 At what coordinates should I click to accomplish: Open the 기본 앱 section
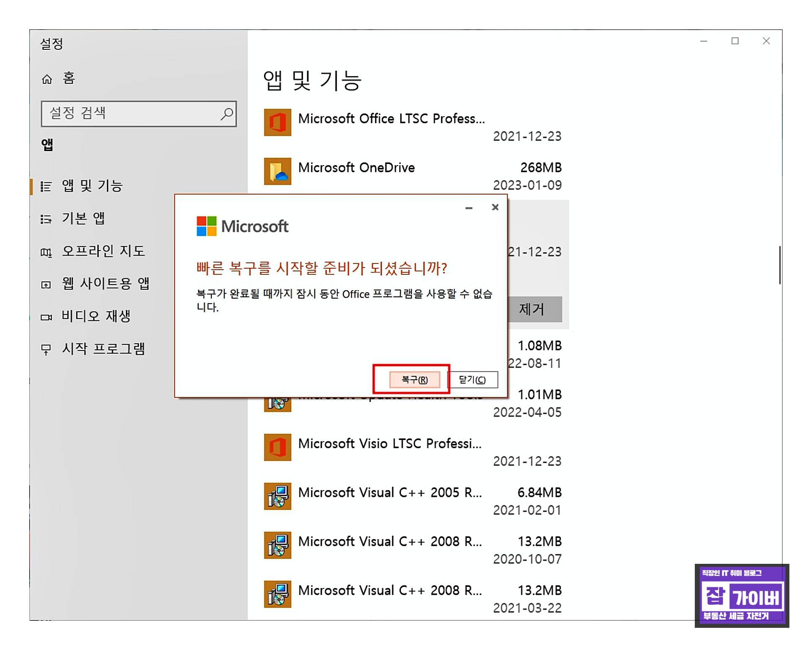(83, 218)
